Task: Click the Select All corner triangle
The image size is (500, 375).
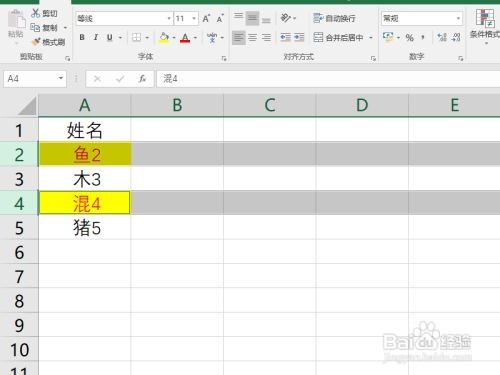Action: [26, 106]
